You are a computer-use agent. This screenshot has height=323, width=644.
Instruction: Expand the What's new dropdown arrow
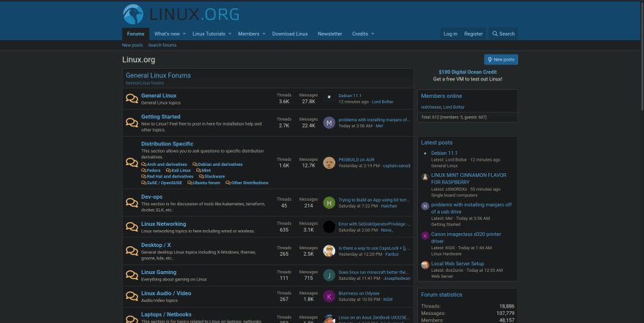(x=184, y=34)
